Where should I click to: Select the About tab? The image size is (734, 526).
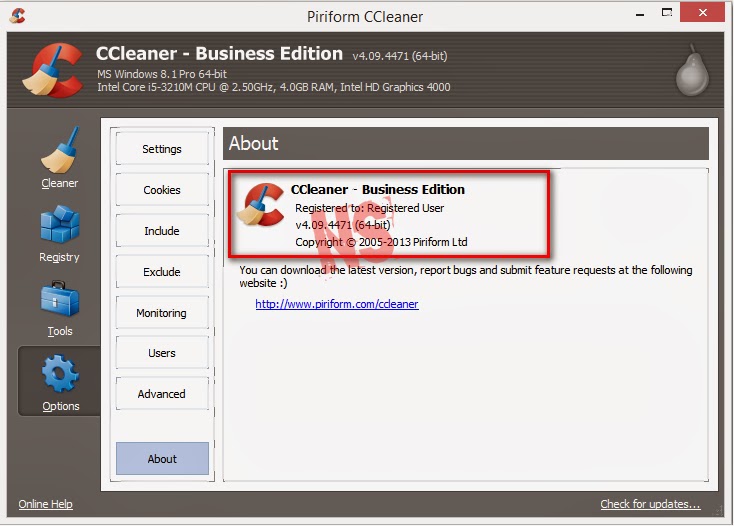click(162, 459)
